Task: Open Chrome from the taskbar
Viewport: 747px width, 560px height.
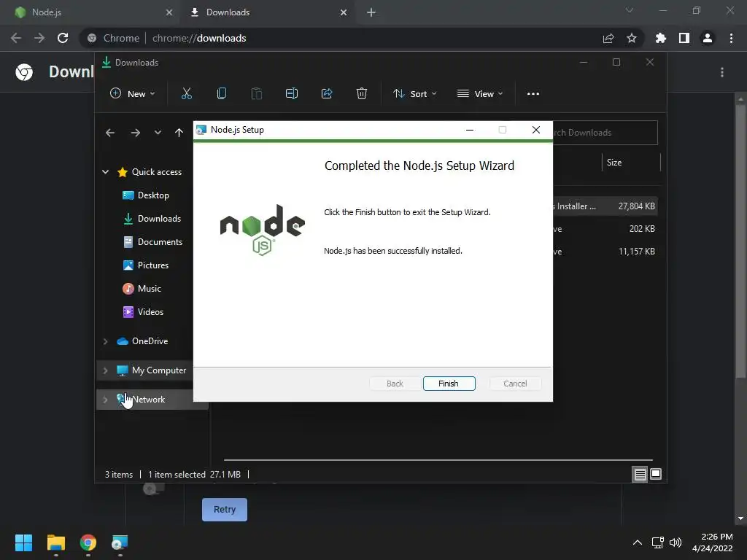Action: 88,542
